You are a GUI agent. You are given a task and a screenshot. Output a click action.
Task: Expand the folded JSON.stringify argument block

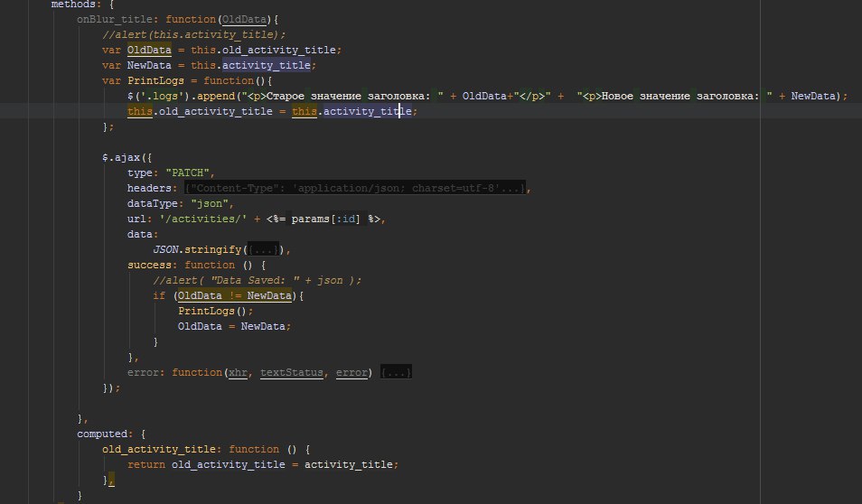[263, 249]
